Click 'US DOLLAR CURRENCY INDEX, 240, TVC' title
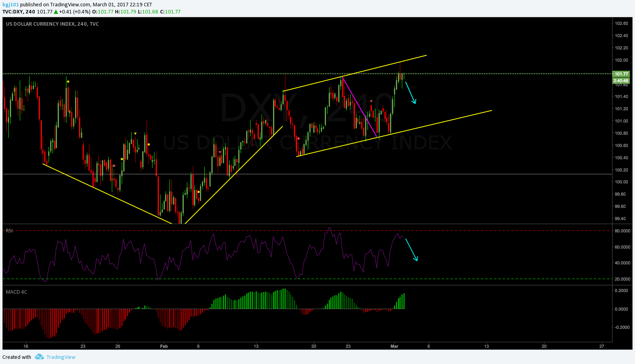Image resolution: width=635 pixels, height=364 pixels. pyautogui.click(x=52, y=24)
